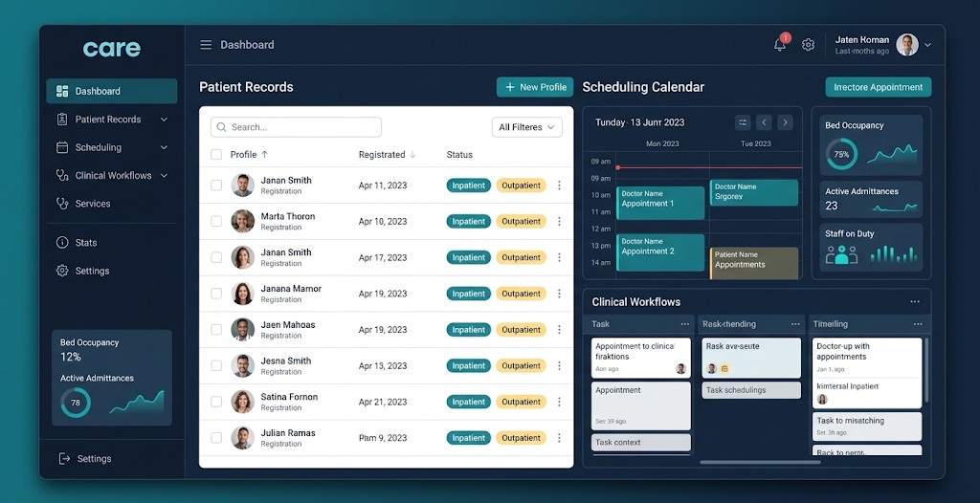Open the 'Task to misatching' workflow card
The width and height of the screenshot is (980, 503).
point(867,426)
